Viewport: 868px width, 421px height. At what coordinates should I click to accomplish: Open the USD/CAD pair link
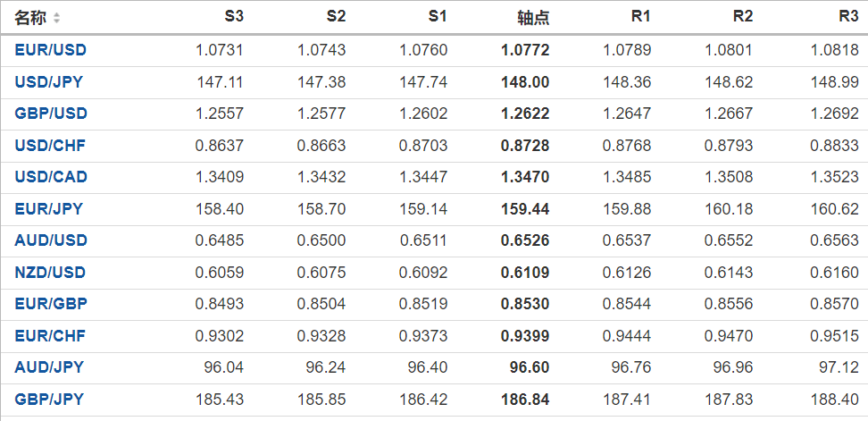(51, 177)
